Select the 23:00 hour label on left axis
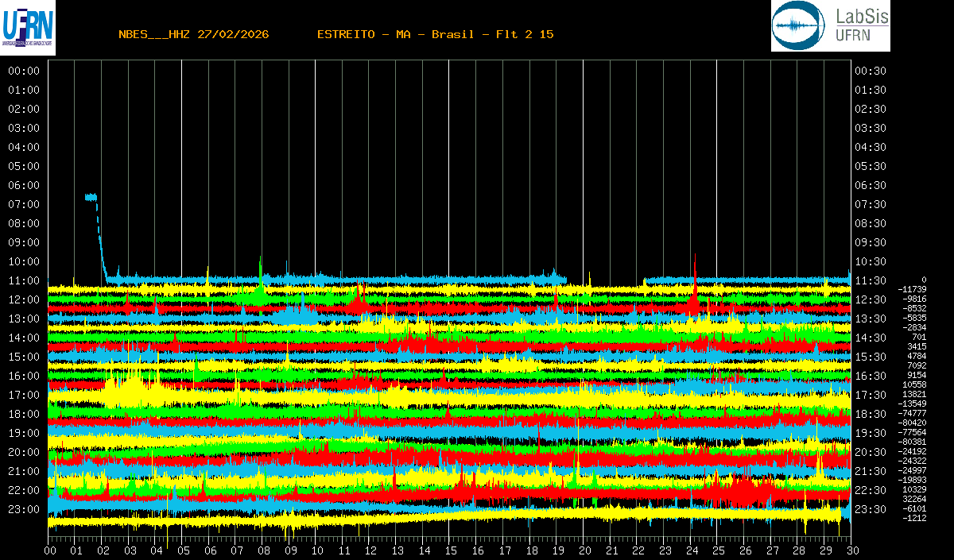This screenshot has width=954, height=560. (24, 509)
